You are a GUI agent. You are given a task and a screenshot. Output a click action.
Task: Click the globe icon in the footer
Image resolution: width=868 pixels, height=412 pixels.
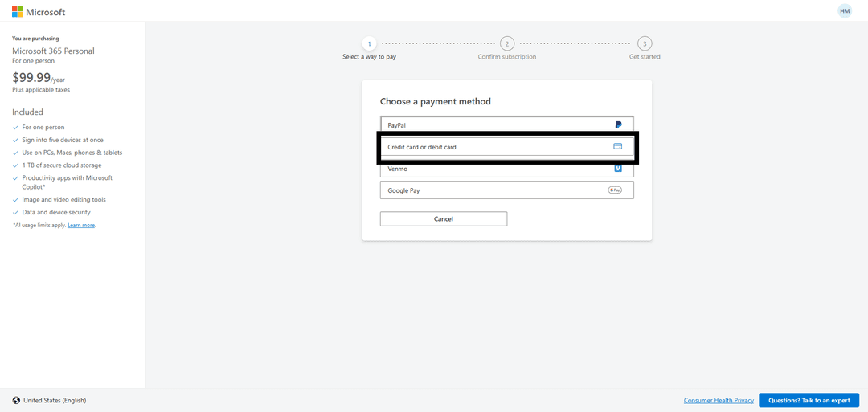coord(16,400)
